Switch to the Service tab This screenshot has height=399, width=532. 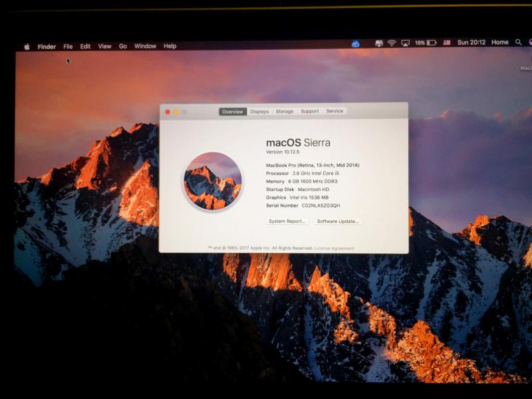point(334,111)
